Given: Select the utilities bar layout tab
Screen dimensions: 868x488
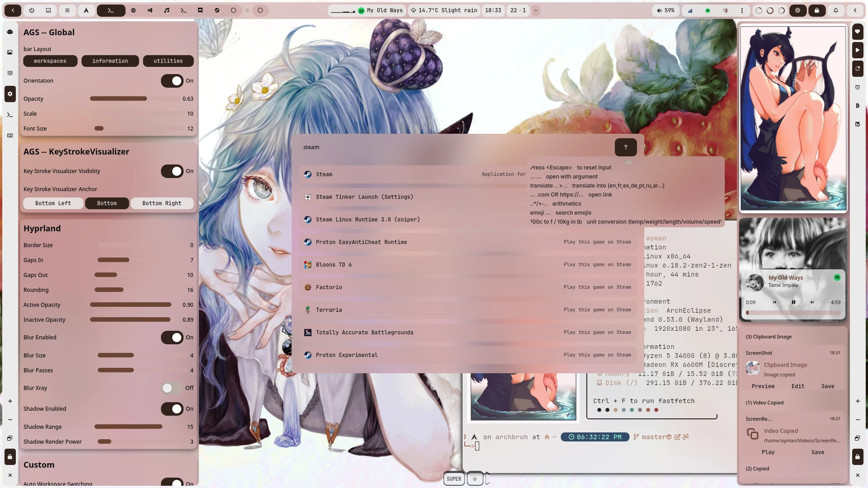Looking at the screenshot, I should click(168, 61).
